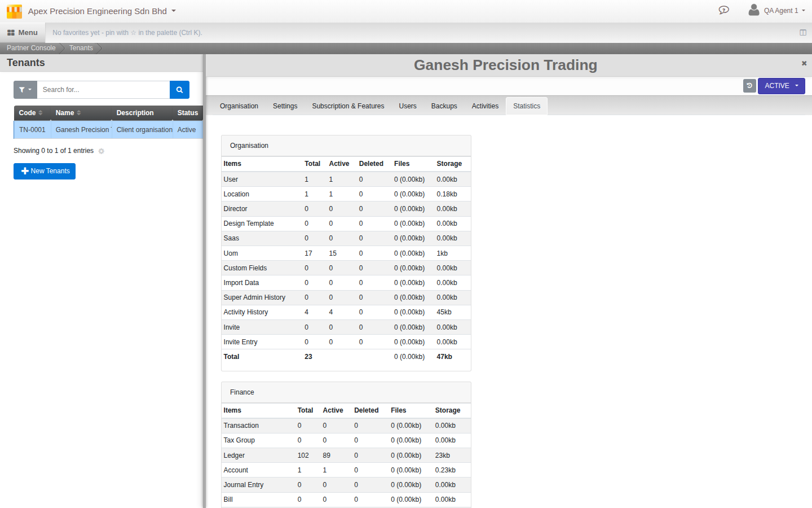The image size is (812, 508).
Task: Close the Ganesh Precision Trading panel
Action: [804, 63]
